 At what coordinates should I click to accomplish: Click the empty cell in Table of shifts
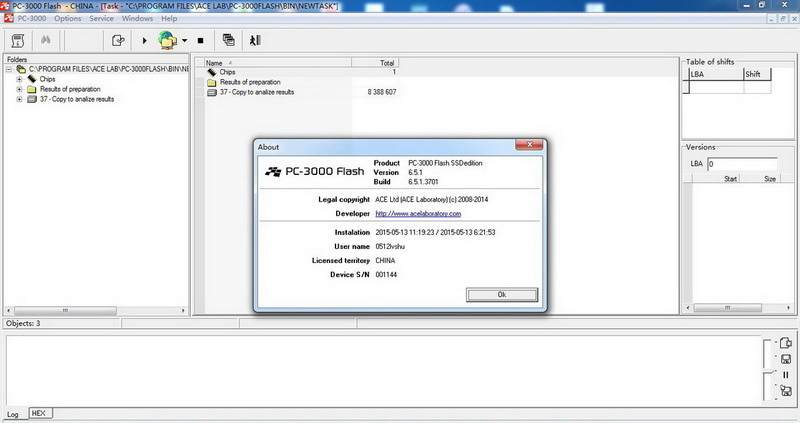point(716,87)
